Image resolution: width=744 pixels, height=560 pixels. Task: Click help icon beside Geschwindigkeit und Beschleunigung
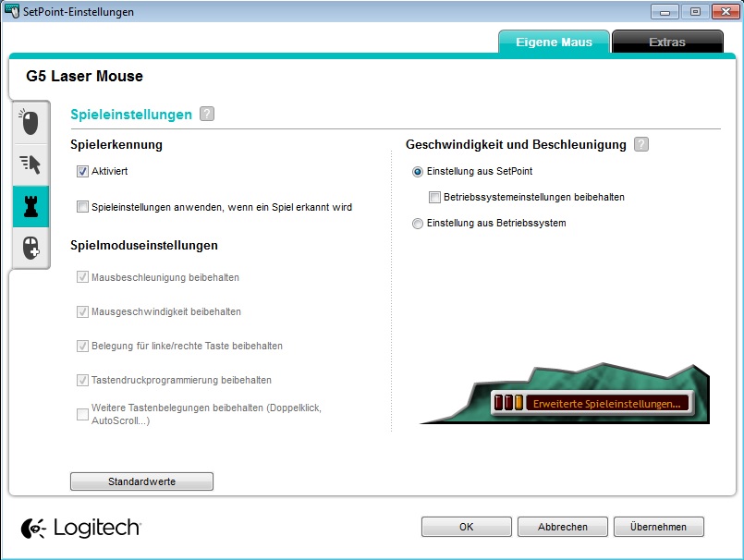point(641,144)
